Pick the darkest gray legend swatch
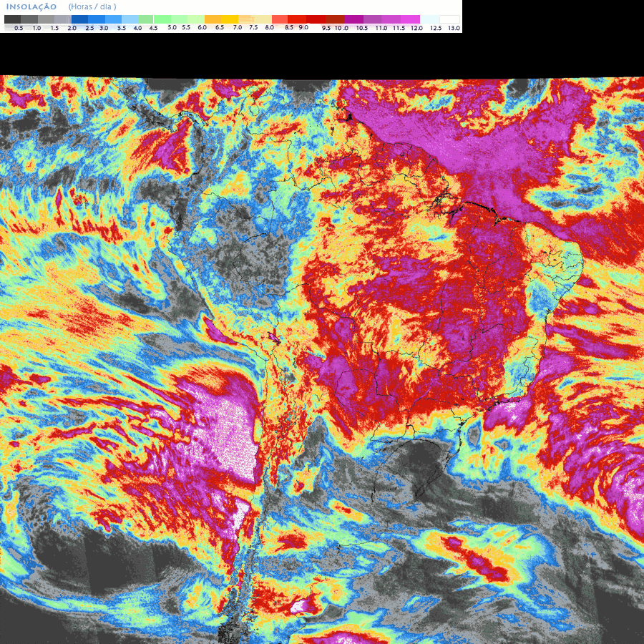This screenshot has height=644, width=644. point(13,19)
